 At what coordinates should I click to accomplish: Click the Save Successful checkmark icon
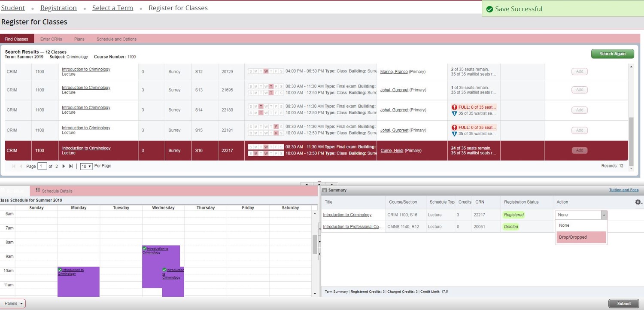coord(489,9)
